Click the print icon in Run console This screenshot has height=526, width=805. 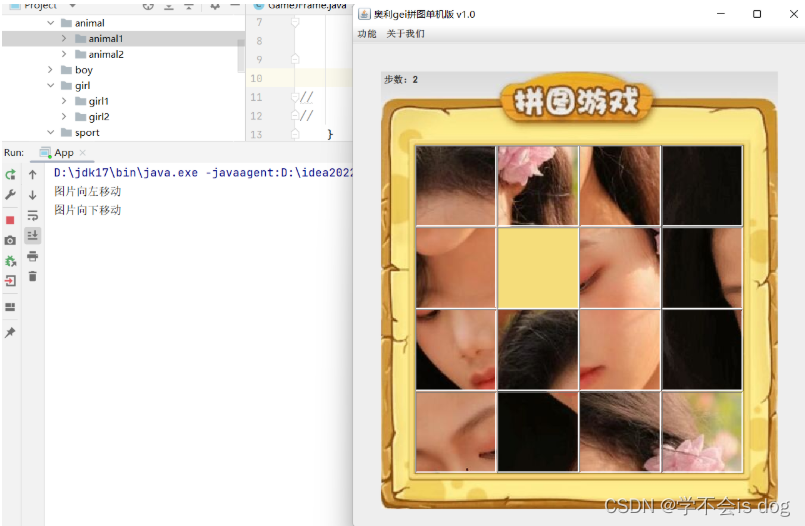[32, 256]
